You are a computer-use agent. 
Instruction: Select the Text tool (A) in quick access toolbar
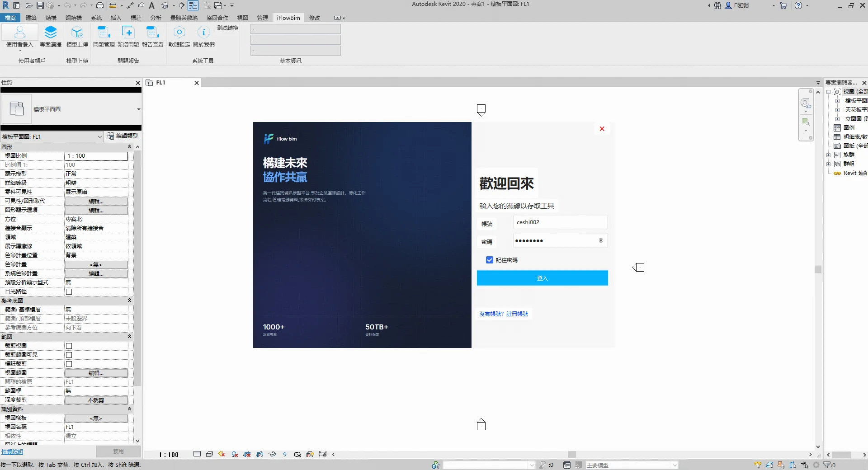coord(152,5)
